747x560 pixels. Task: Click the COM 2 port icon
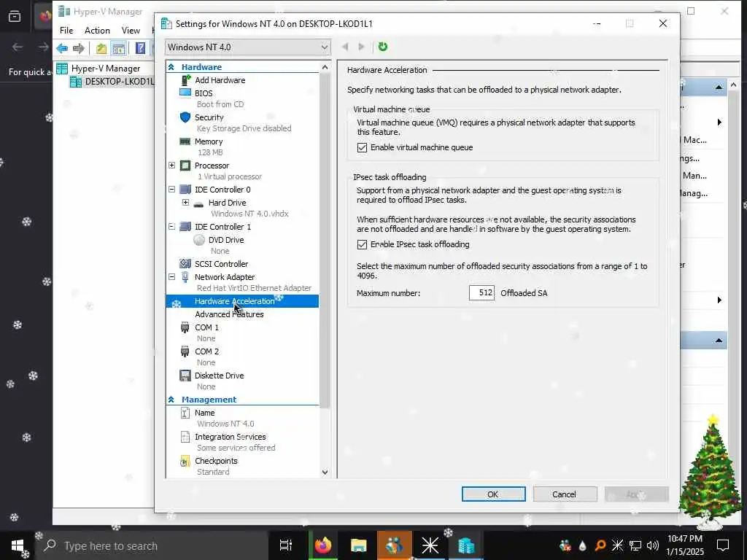tap(185, 351)
